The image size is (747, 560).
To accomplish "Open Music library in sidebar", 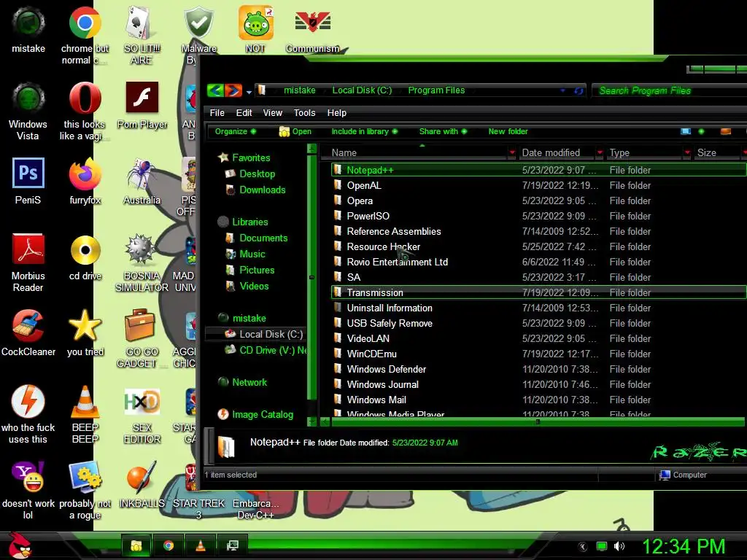I will pyautogui.click(x=252, y=254).
